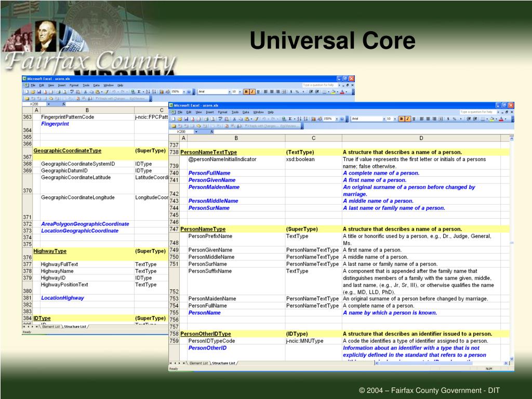Open Format menu in front Excel window
Image resolution: width=532 pixels, height=399 pixels.
coord(222,112)
